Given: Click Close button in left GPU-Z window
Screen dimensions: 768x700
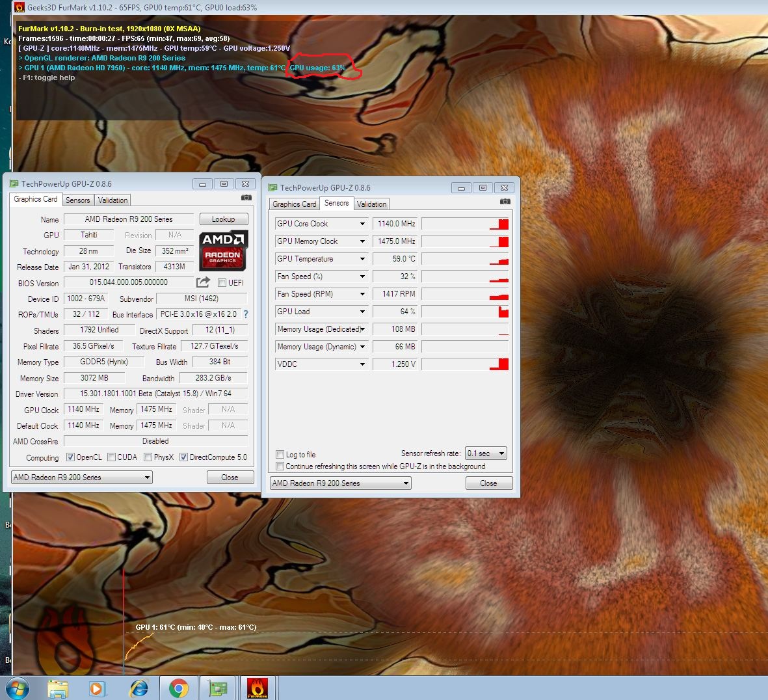Looking at the screenshot, I should click(230, 477).
